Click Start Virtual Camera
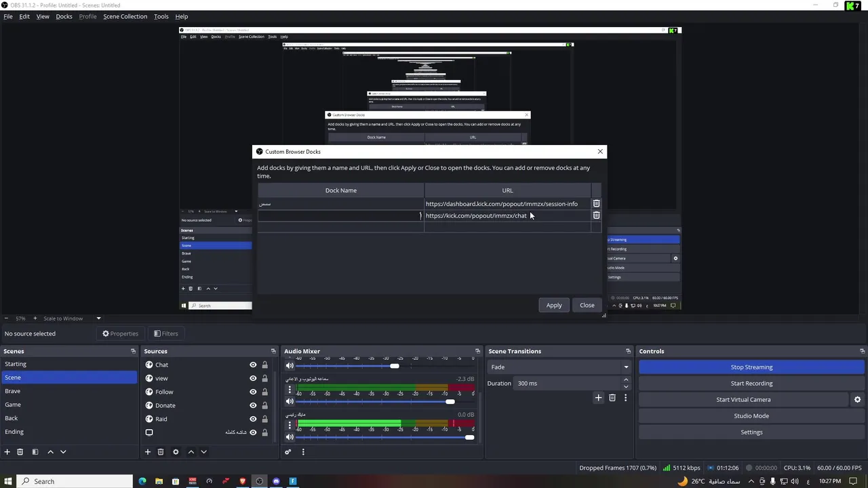Viewport: 868px width, 488px height. 743,400
